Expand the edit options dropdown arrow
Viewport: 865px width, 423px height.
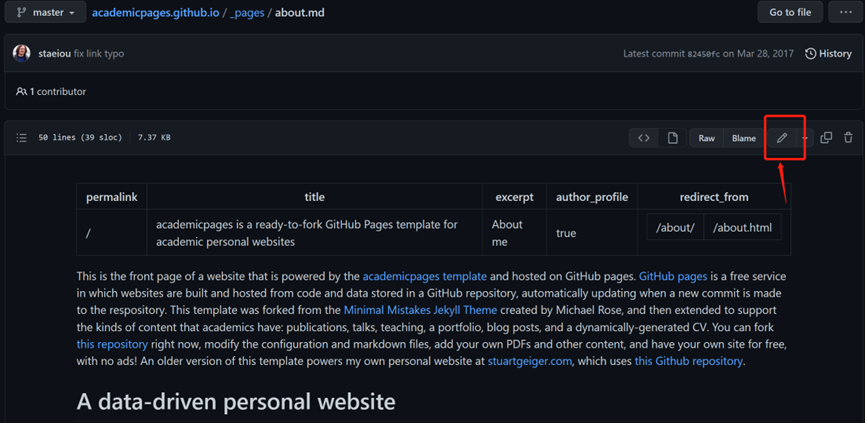click(804, 138)
